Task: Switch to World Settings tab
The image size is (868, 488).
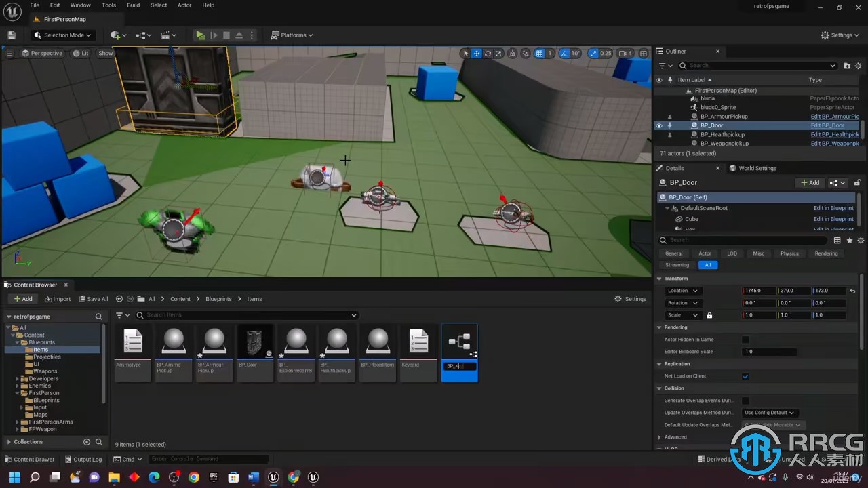Action: point(753,168)
